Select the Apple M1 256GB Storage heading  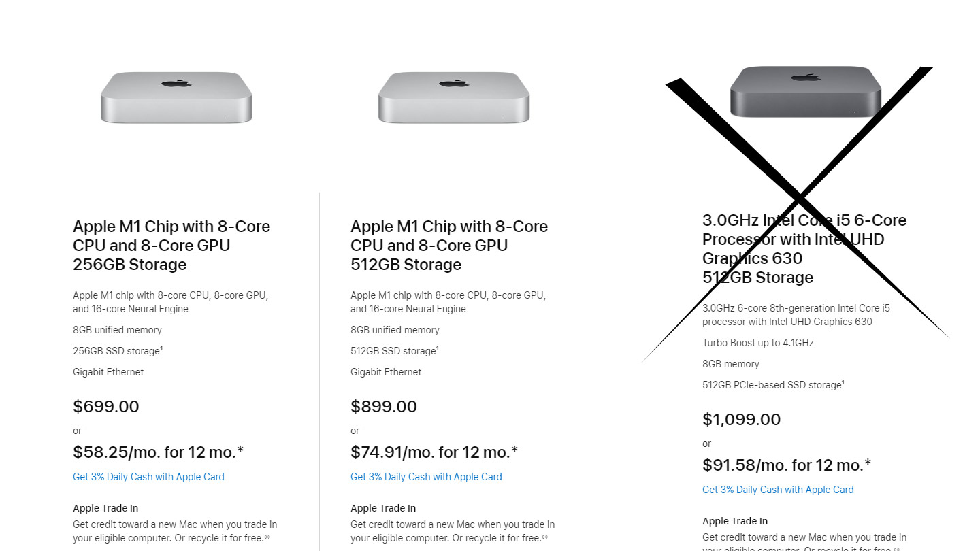(x=171, y=246)
